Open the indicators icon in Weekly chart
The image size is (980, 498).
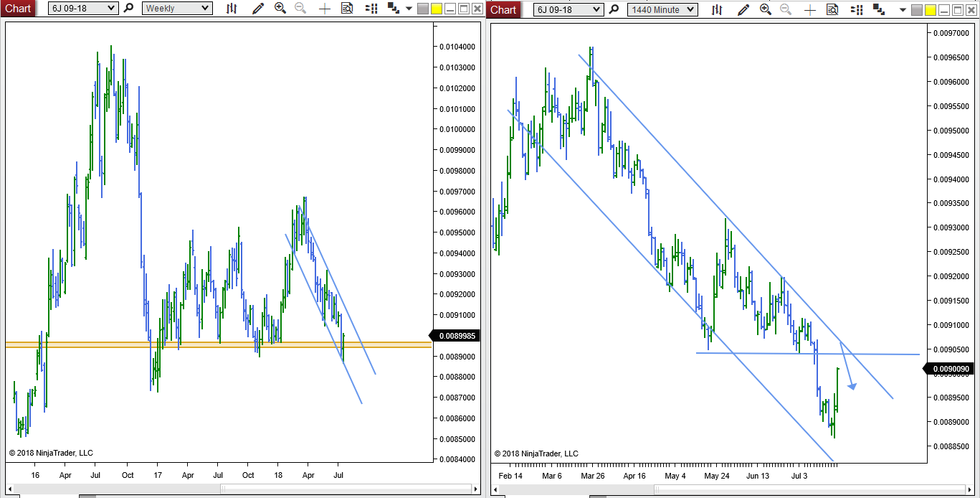(x=371, y=9)
